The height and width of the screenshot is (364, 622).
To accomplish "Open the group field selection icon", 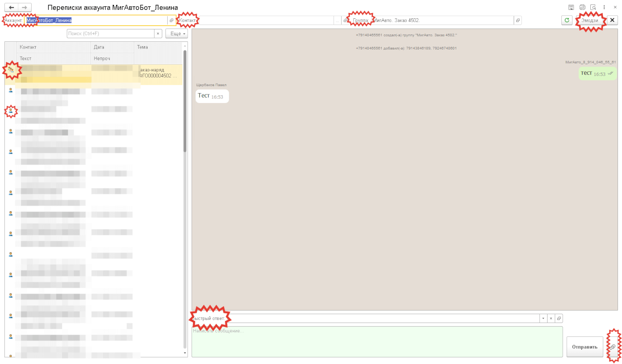I will click(x=517, y=20).
